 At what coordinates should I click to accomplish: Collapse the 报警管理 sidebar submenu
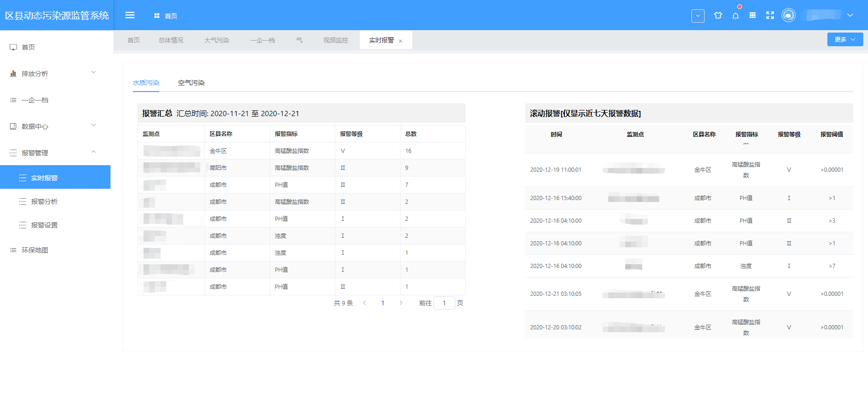57,153
